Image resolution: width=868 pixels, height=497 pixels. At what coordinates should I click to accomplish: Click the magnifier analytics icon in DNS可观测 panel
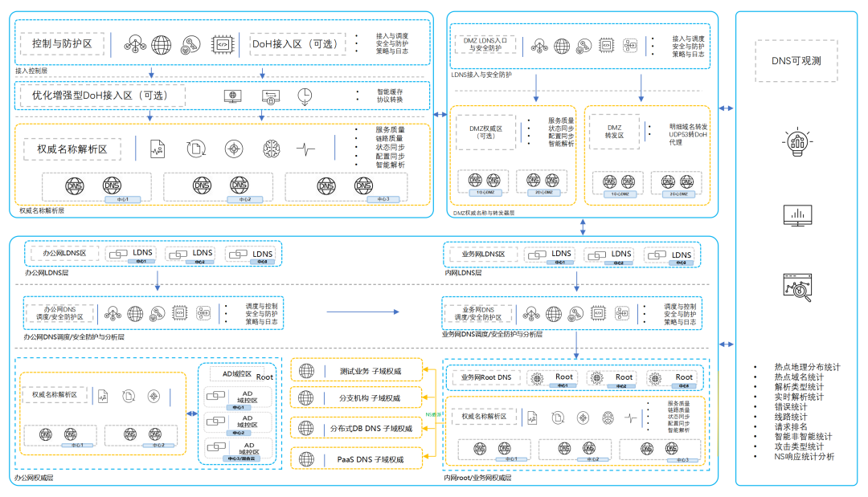click(797, 287)
